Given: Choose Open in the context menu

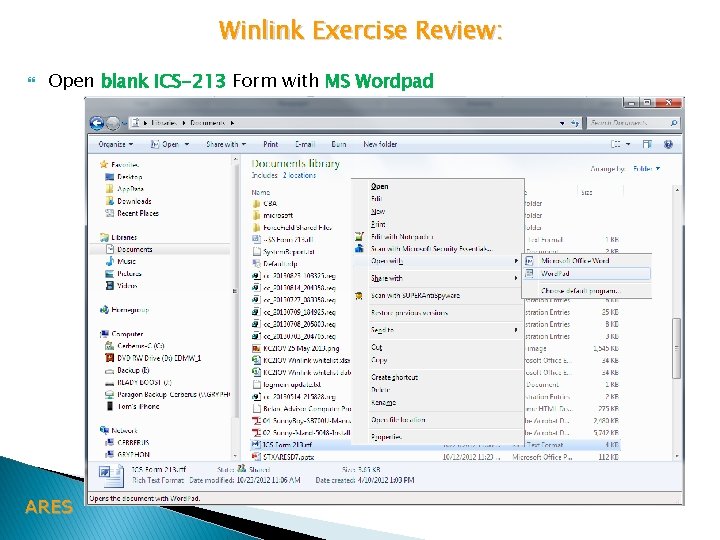Looking at the screenshot, I should pos(380,186).
